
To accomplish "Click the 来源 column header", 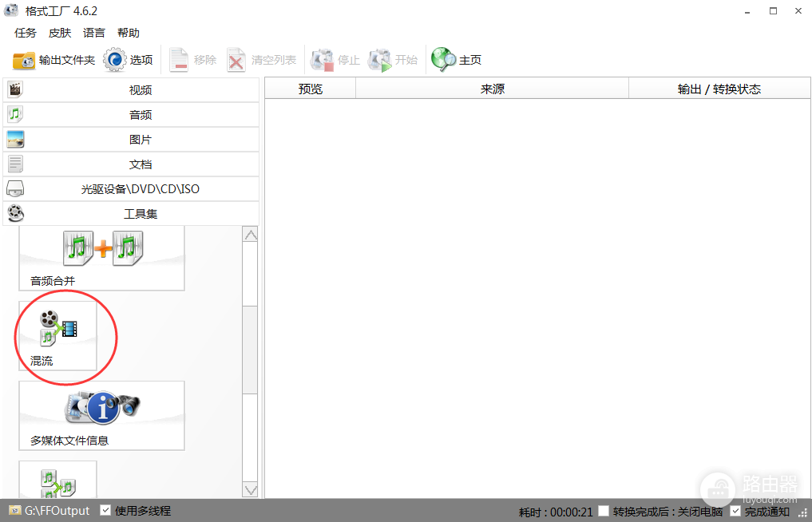I will pyautogui.click(x=493, y=89).
